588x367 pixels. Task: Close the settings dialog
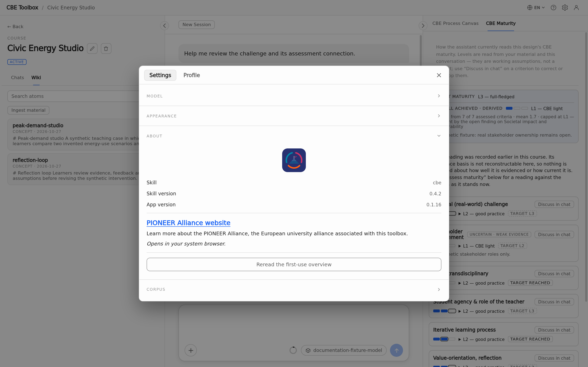point(439,75)
